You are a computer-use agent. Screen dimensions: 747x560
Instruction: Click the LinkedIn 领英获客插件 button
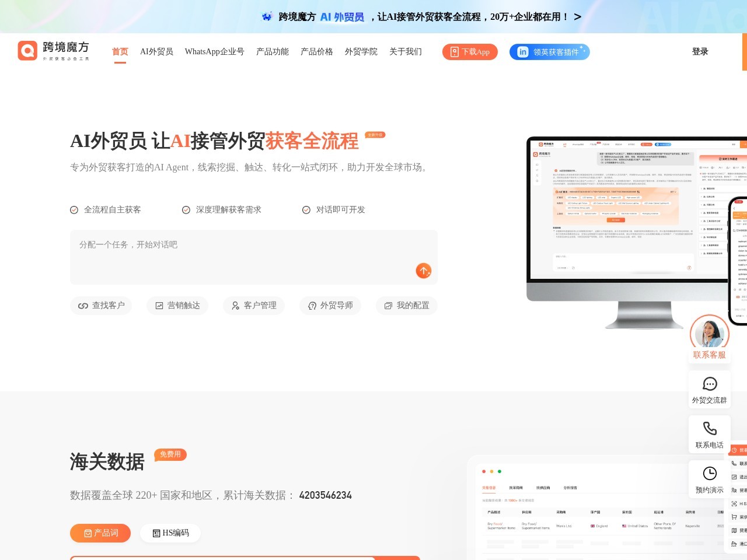pos(549,51)
